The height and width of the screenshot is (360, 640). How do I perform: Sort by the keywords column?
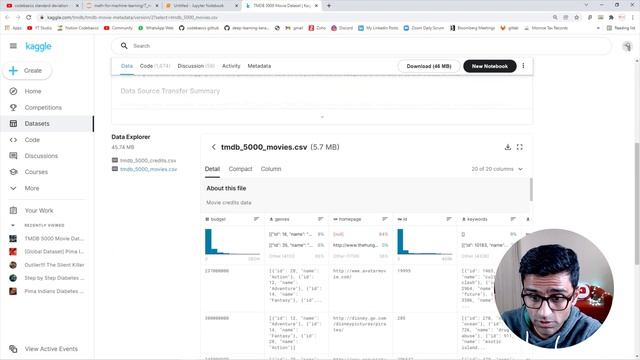point(513,219)
